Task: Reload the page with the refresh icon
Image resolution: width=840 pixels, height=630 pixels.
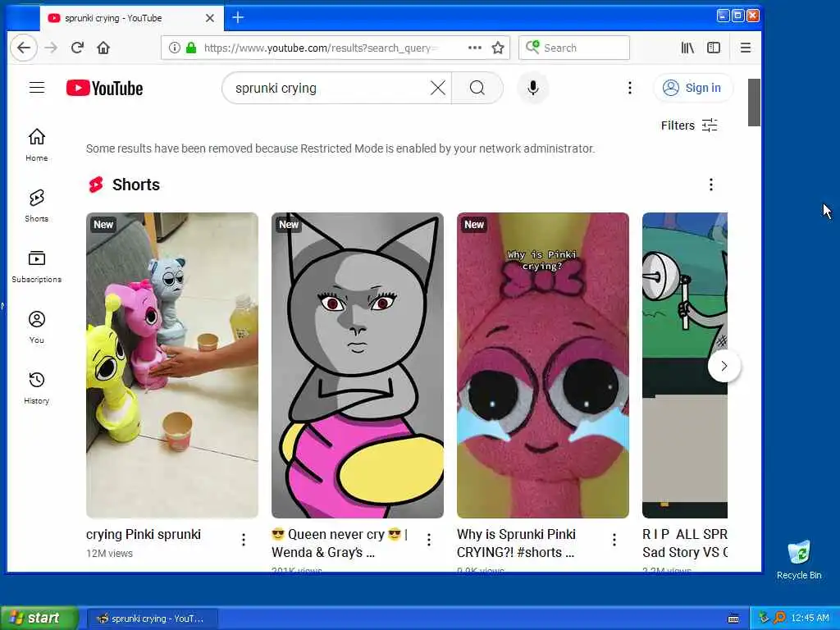Action: coord(77,48)
